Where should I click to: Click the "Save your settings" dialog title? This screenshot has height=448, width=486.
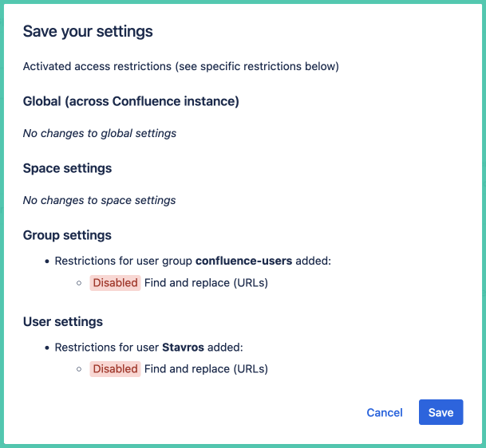[88, 32]
